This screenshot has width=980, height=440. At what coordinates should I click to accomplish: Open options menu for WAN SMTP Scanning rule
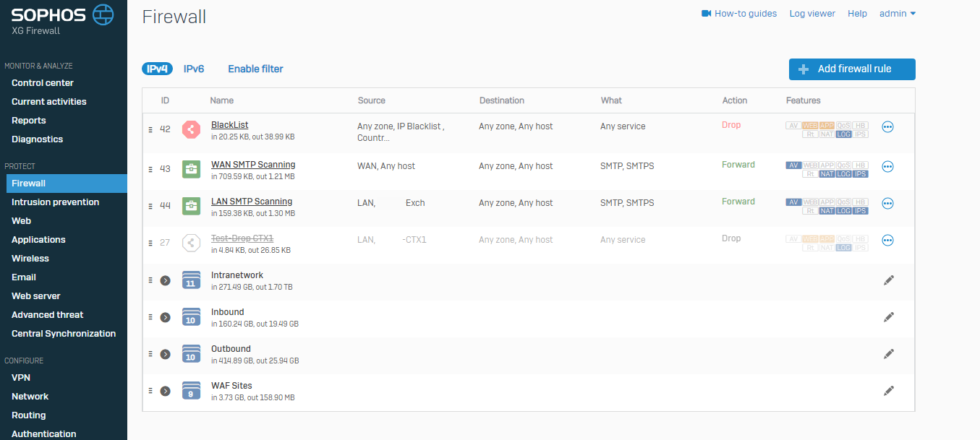click(888, 167)
